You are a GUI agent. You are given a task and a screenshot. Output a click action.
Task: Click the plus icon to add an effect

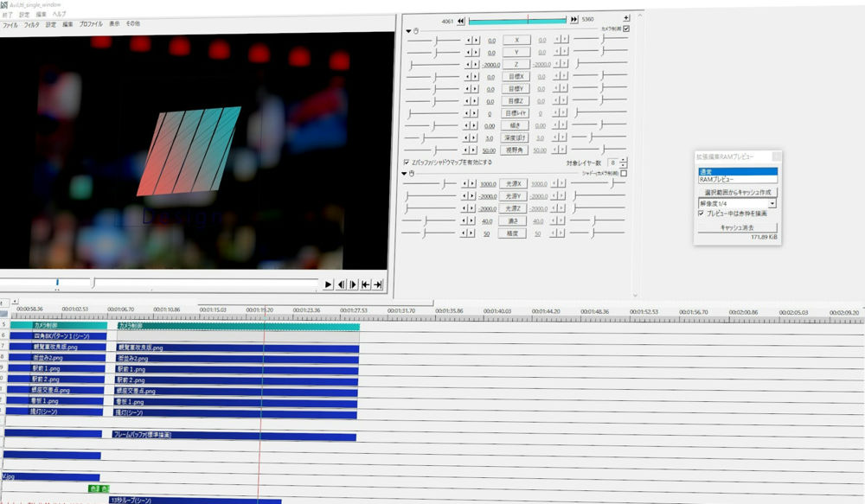(x=626, y=18)
